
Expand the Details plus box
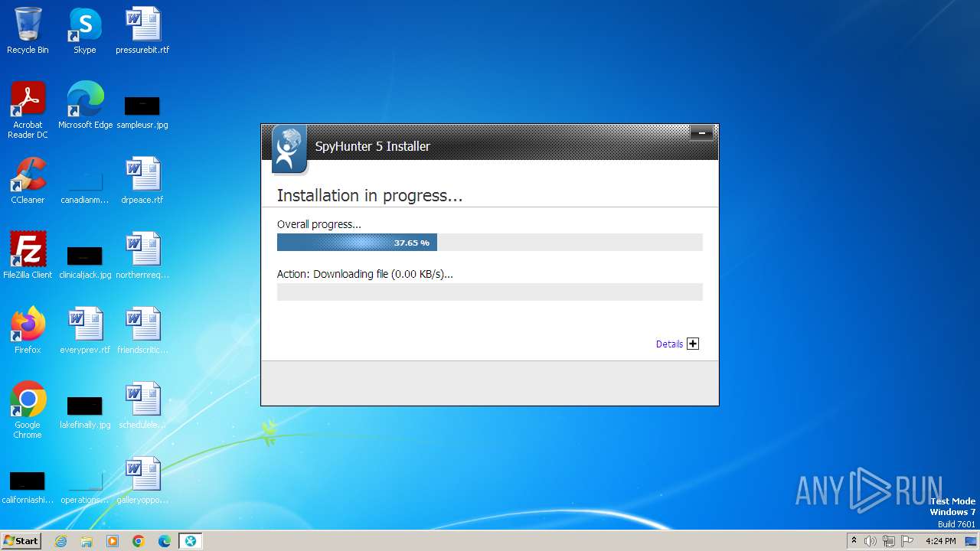[693, 344]
